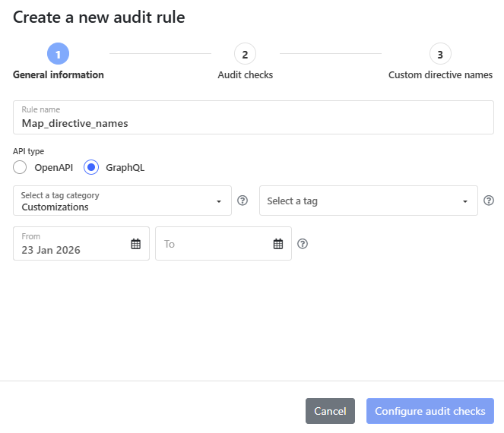Click the To date input field

[x=213, y=244]
